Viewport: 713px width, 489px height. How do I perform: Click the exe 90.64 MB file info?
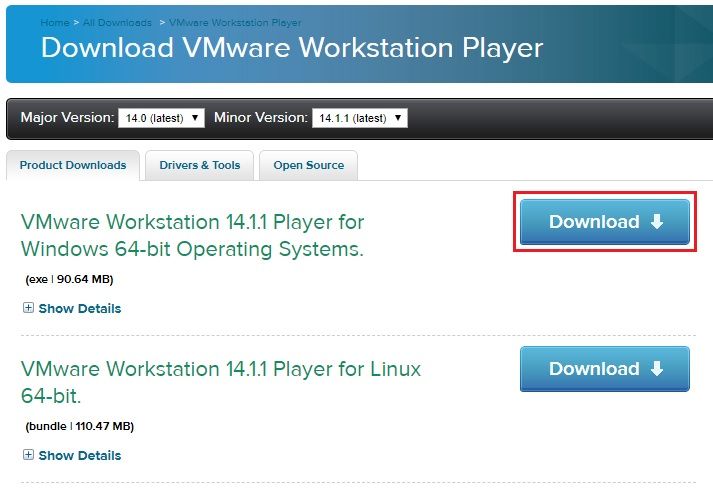click(x=69, y=279)
